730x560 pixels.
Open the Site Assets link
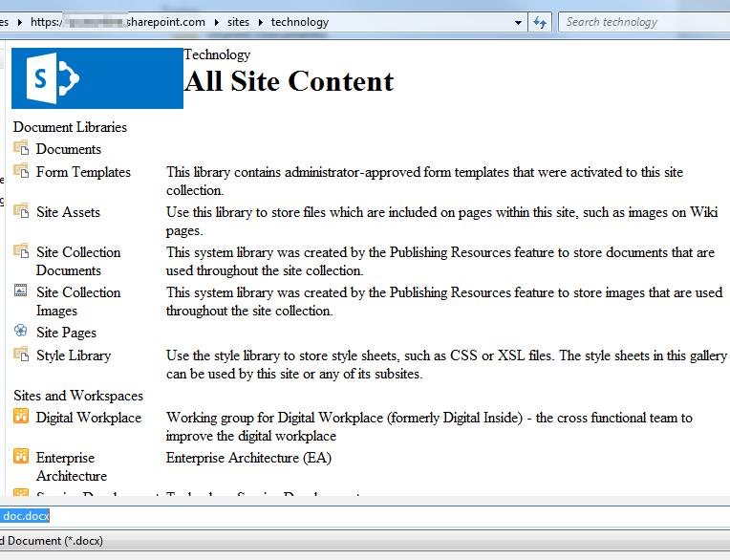click(68, 212)
